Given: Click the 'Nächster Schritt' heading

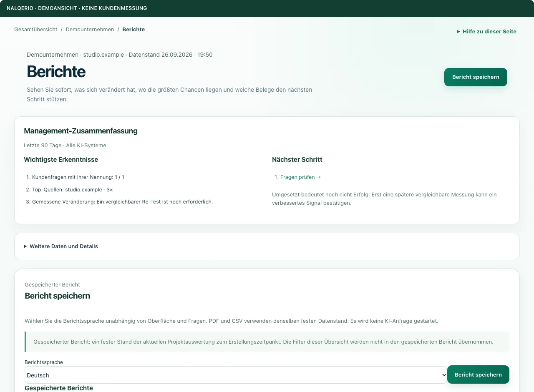Looking at the screenshot, I should pyautogui.click(x=297, y=160).
